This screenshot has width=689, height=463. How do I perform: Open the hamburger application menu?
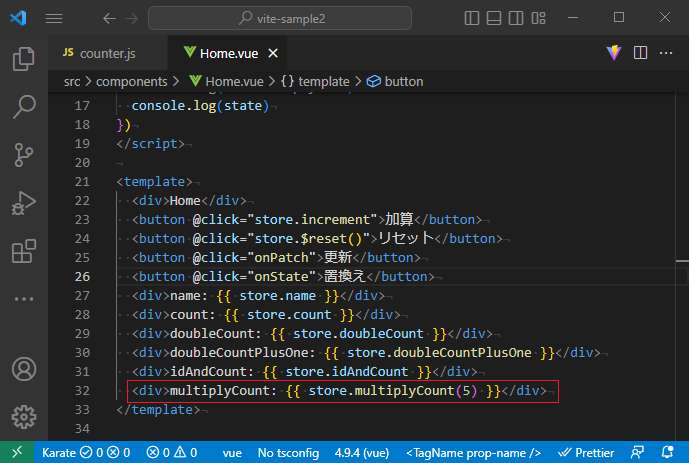[54, 18]
